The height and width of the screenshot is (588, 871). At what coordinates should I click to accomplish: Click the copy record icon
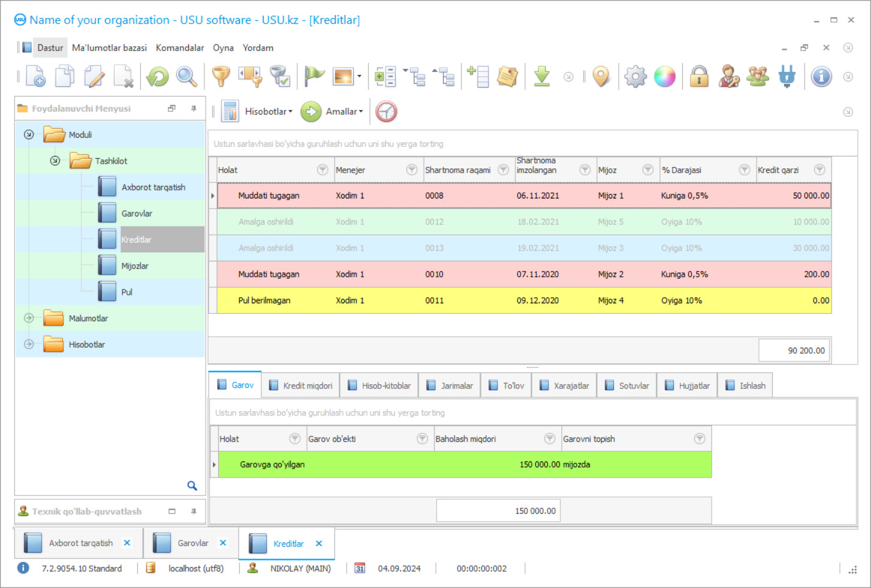[65, 76]
